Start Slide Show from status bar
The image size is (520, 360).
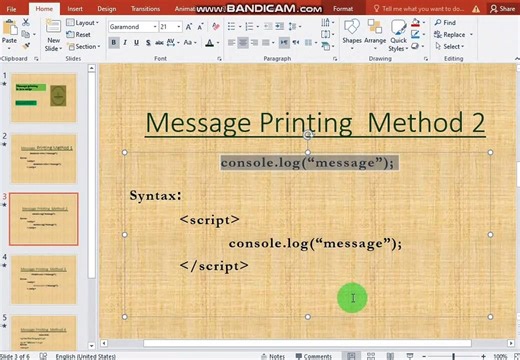pos(410,356)
